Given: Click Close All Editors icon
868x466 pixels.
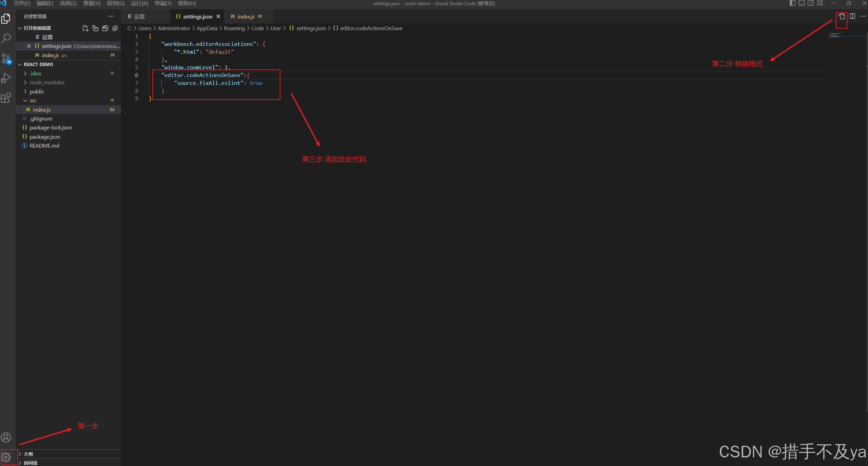Looking at the screenshot, I should coord(115,28).
